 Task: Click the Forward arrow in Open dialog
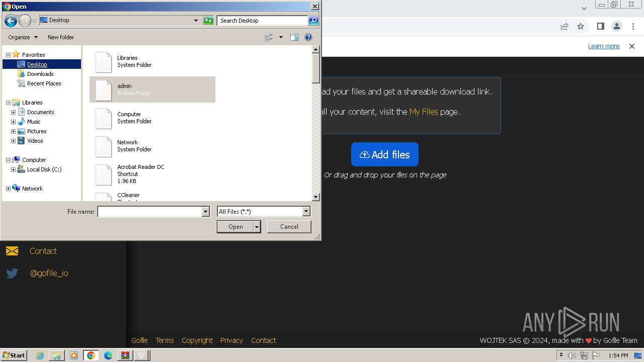[x=25, y=21]
